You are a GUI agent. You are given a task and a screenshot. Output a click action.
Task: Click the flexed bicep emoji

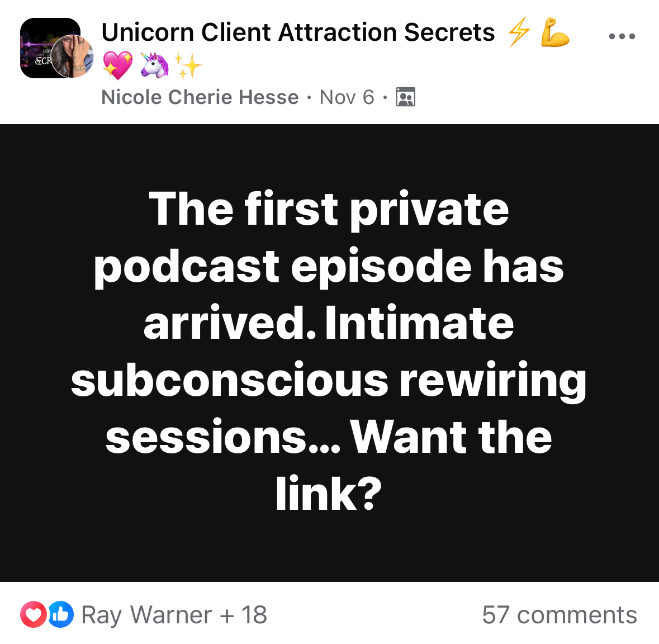tap(555, 32)
